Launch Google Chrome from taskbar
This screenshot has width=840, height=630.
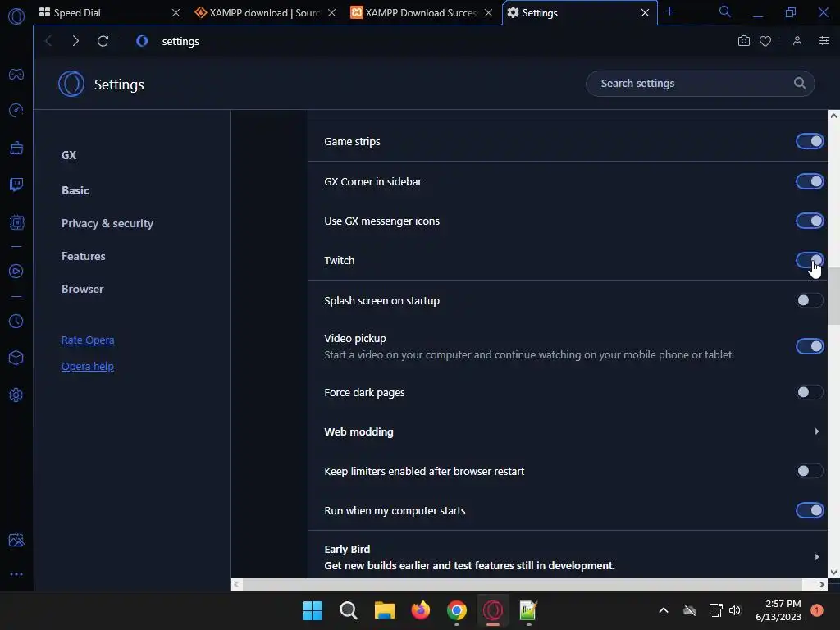[x=456, y=610]
